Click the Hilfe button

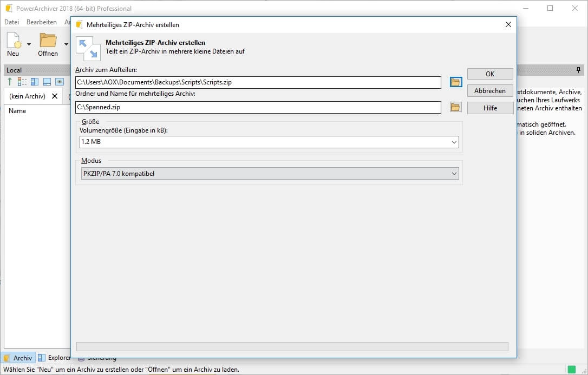(x=490, y=108)
